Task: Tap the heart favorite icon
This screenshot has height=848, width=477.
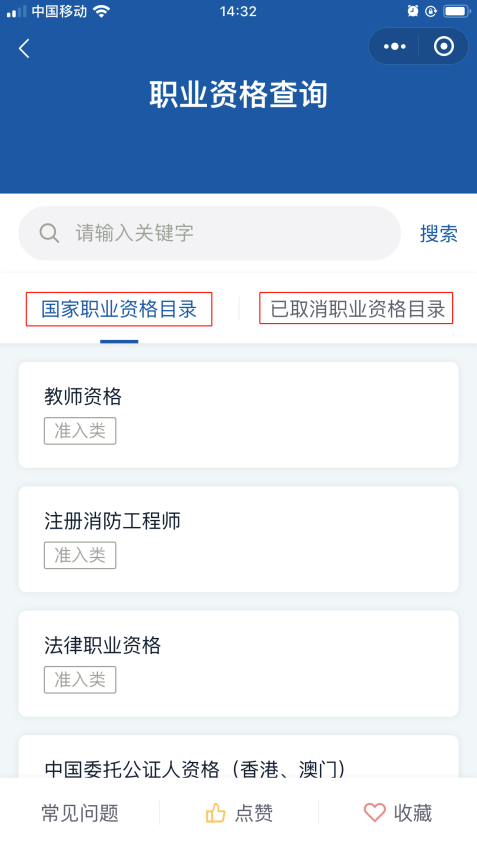Action: (x=374, y=813)
